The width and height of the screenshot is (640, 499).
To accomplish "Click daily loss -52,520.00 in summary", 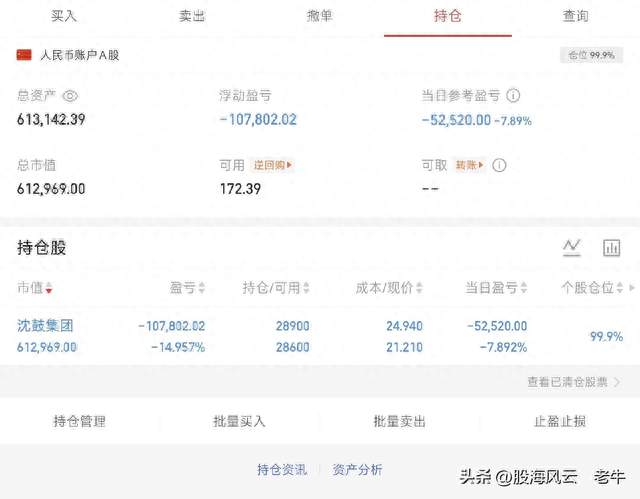I will tap(456, 120).
